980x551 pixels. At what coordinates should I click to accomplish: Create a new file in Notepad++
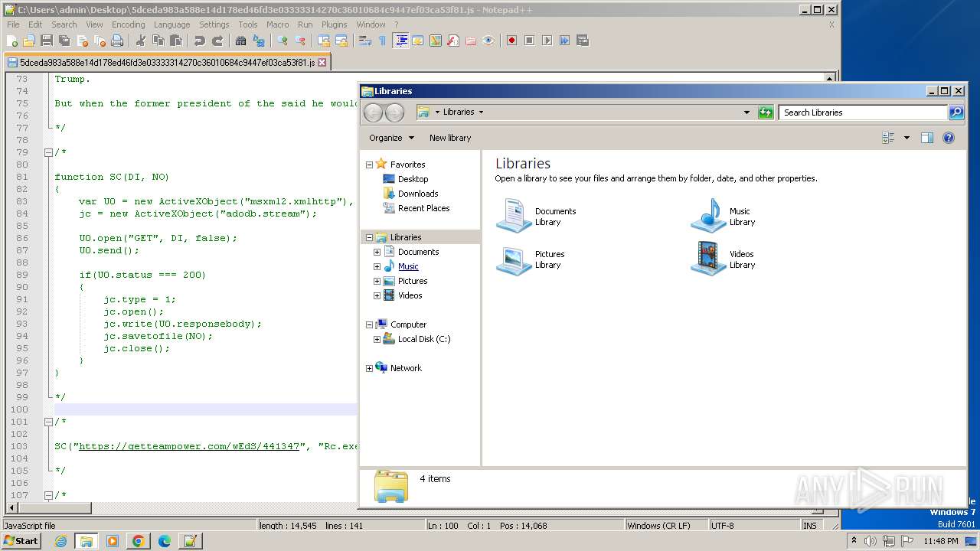[x=12, y=41]
